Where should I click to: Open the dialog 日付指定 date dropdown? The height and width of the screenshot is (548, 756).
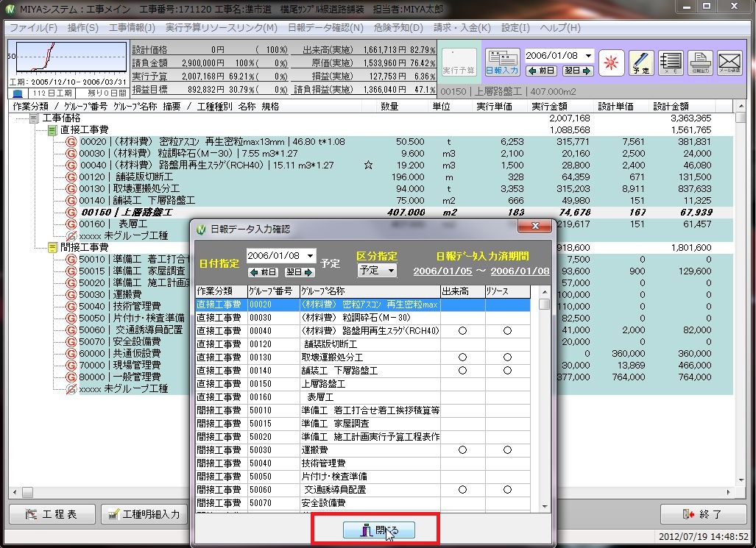tap(310, 255)
